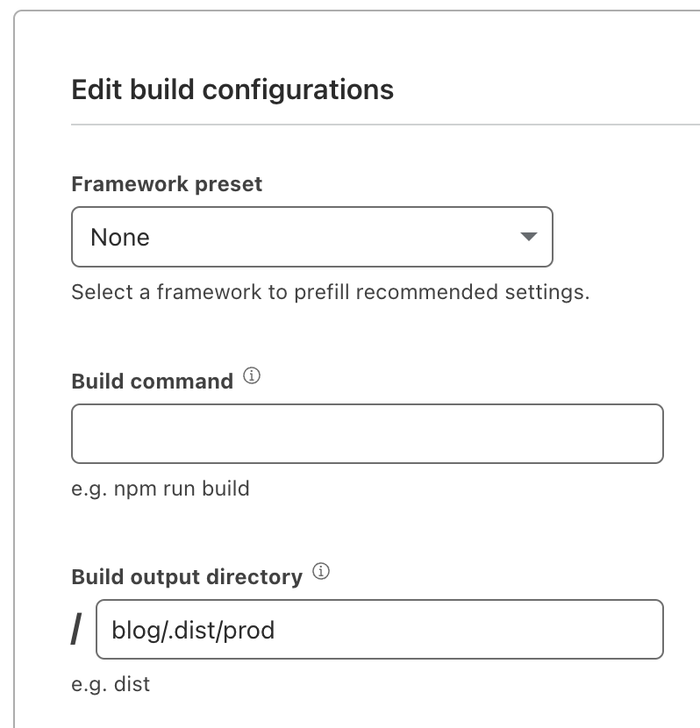Click the dropdown caret in Framework preset

[528, 237]
